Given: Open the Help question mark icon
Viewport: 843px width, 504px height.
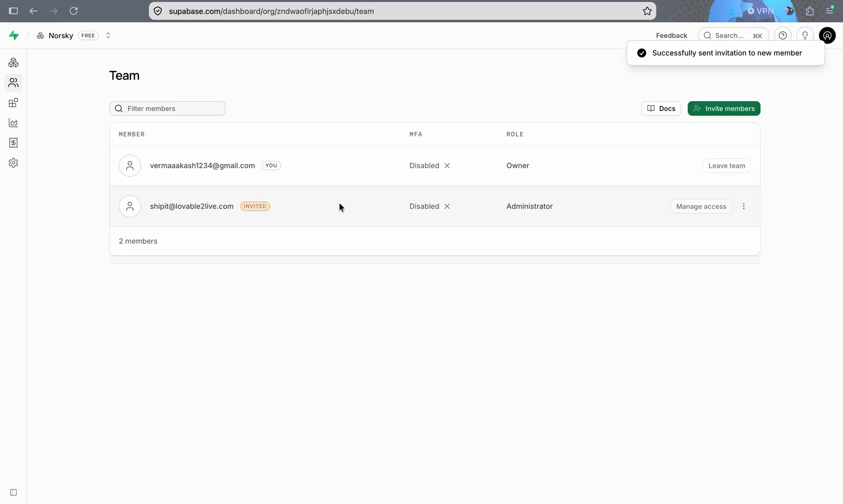Looking at the screenshot, I should [x=783, y=35].
